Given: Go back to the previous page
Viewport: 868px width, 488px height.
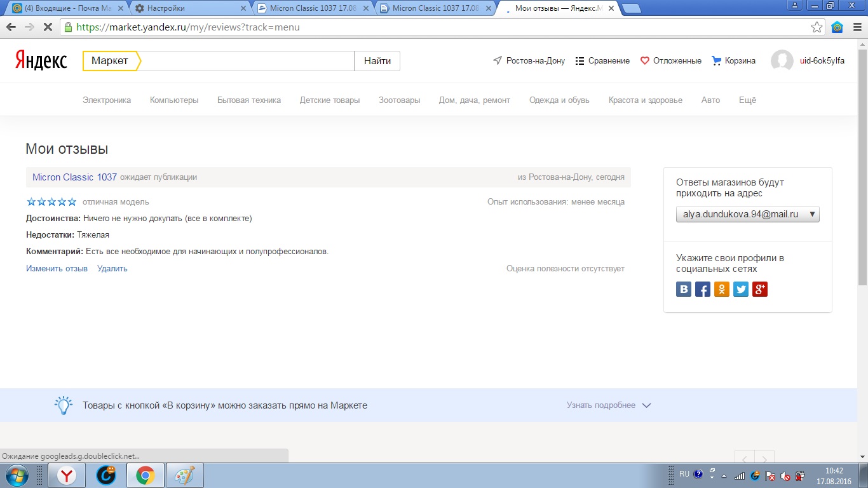Looking at the screenshot, I should click(x=11, y=27).
